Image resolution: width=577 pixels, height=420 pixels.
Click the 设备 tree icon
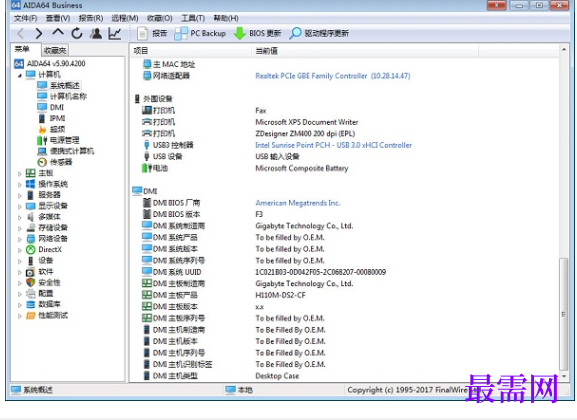tap(31, 261)
